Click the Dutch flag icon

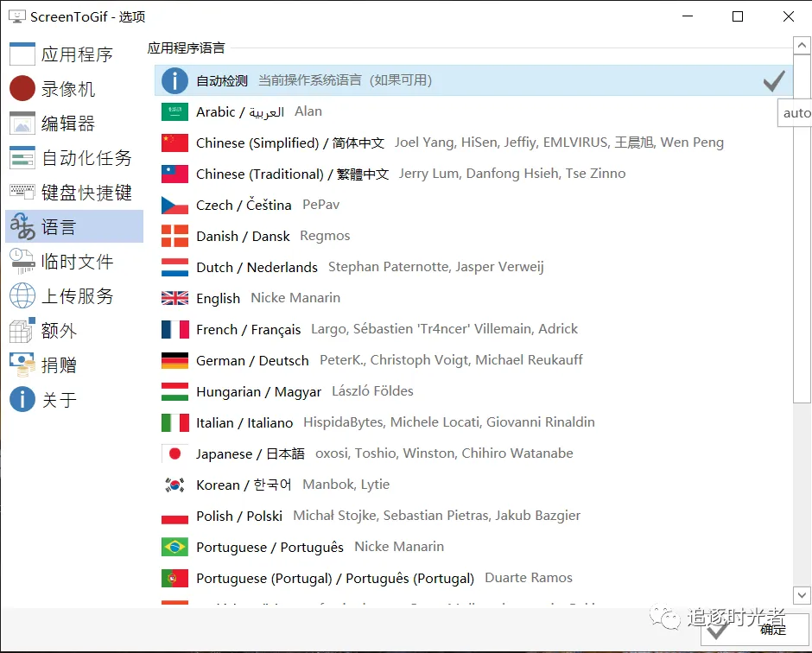click(174, 267)
